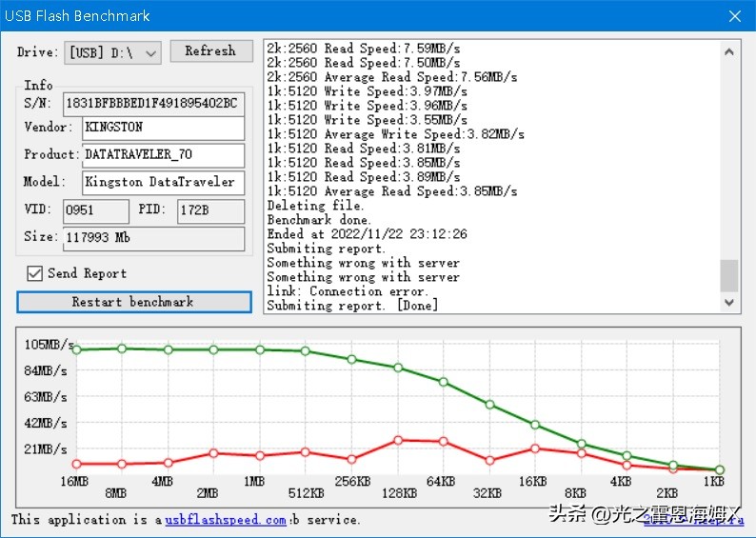Click the green read-speed point at 16MB

click(77, 350)
